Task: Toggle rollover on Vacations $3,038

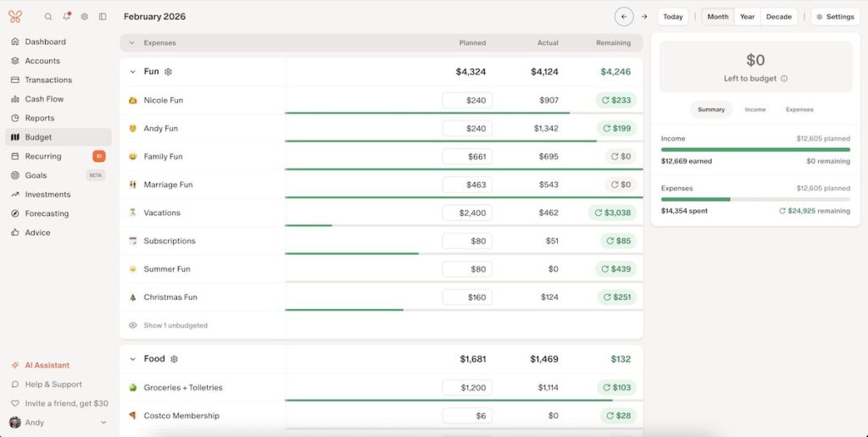Action: [x=612, y=213]
